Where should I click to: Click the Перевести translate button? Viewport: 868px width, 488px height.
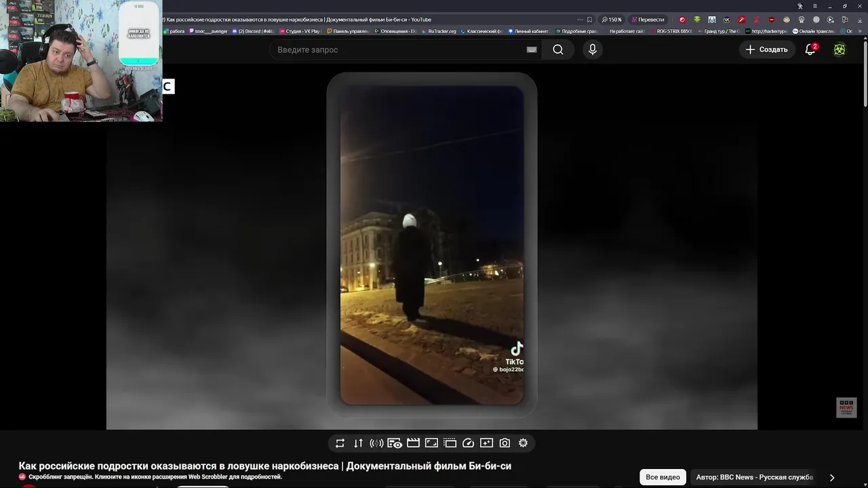click(x=648, y=20)
